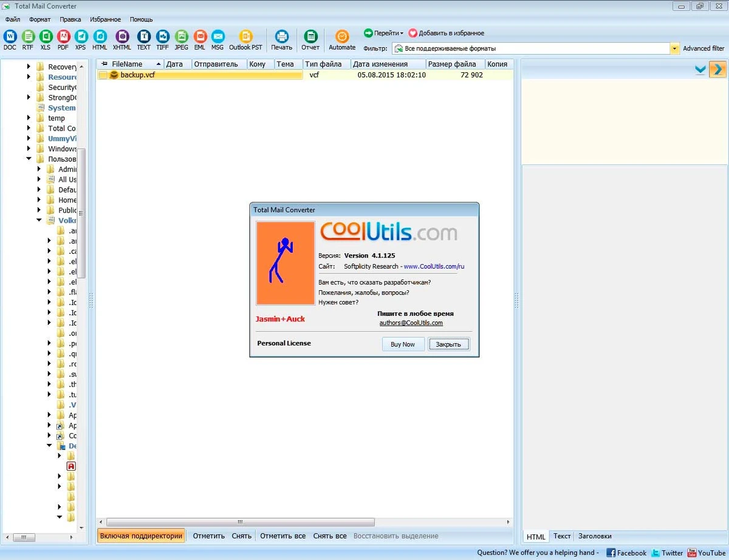729x560 pixels.
Task: Switch to Заголовки preview tab
Action: pyautogui.click(x=595, y=536)
